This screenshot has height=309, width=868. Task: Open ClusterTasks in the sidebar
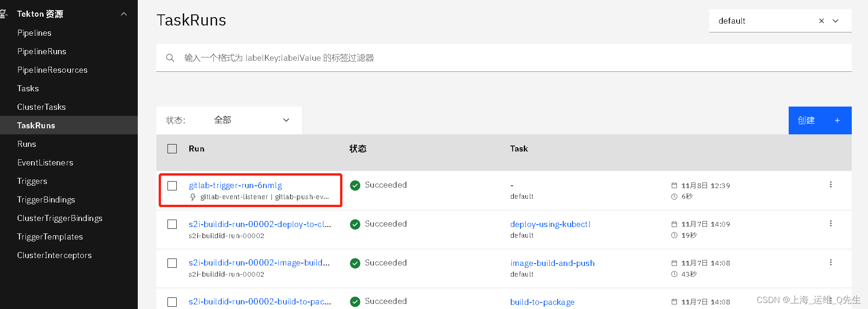(41, 107)
